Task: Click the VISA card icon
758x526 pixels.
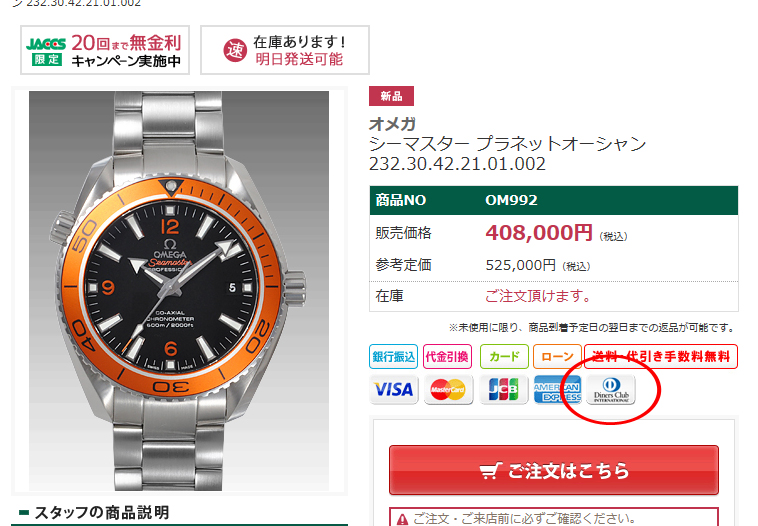Action: tap(394, 389)
